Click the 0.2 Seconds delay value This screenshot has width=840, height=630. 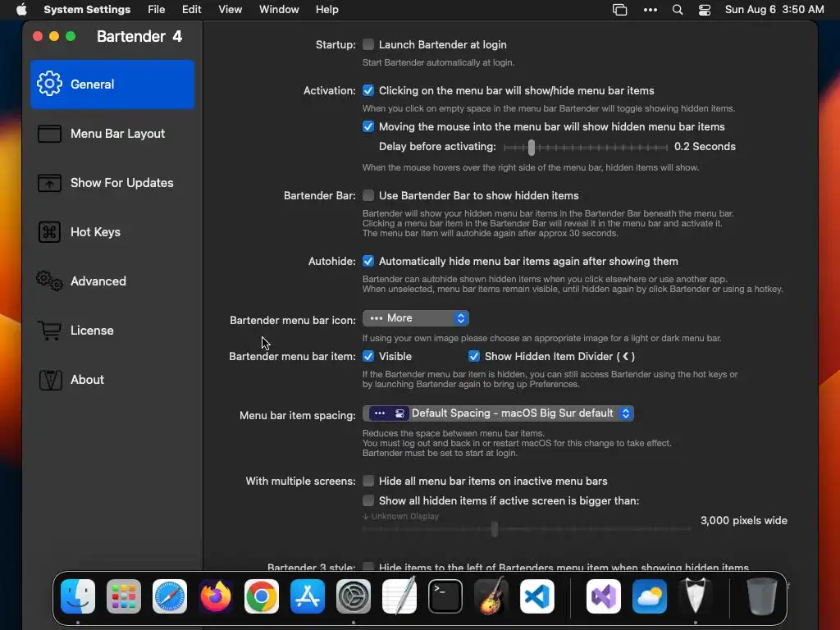tap(705, 146)
